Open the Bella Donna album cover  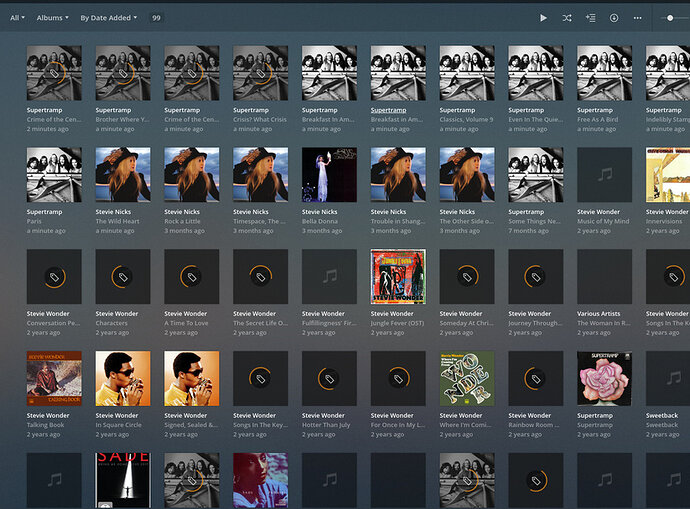coord(329,175)
